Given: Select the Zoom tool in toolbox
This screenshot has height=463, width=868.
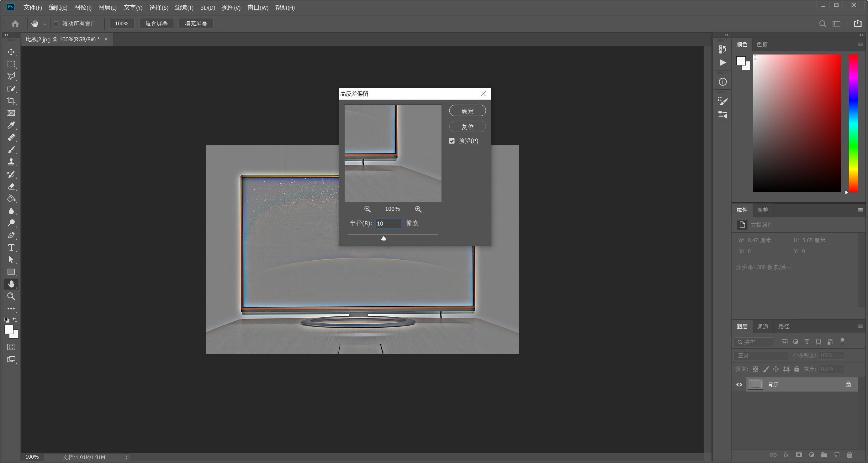Looking at the screenshot, I should 11,296.
